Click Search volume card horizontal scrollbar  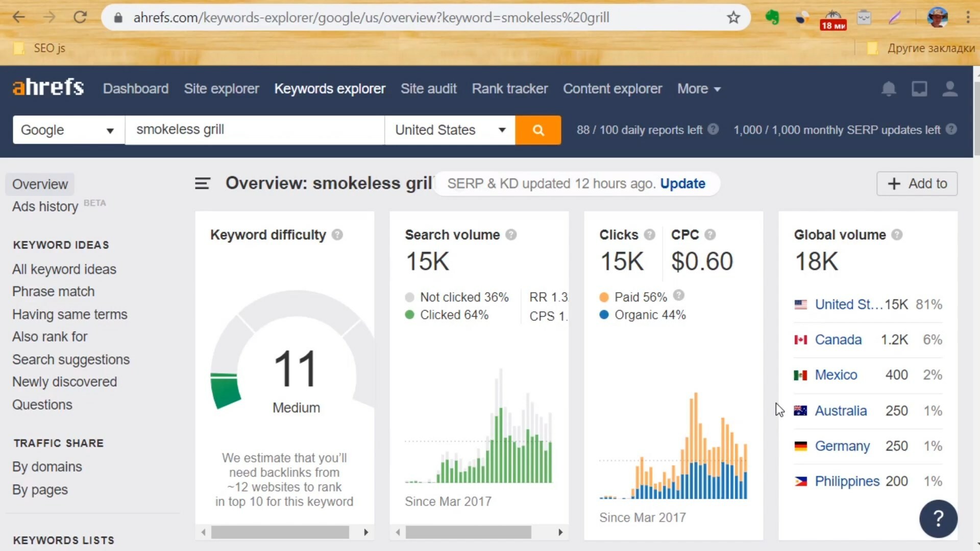point(468,532)
